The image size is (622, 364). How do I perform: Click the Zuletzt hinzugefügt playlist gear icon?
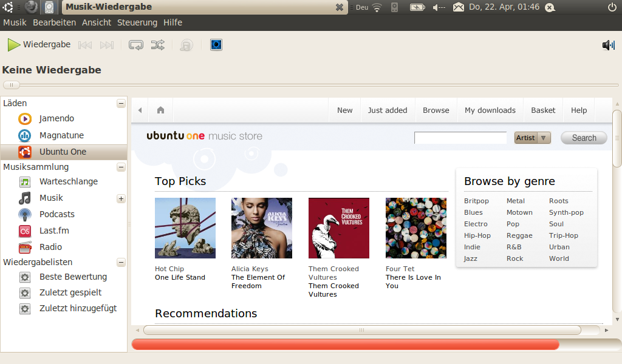point(24,309)
